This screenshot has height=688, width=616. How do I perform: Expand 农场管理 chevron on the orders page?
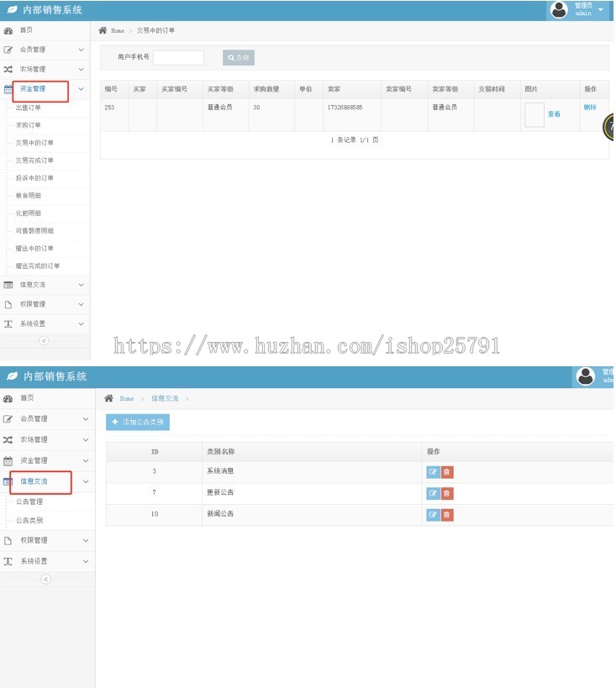pos(82,70)
